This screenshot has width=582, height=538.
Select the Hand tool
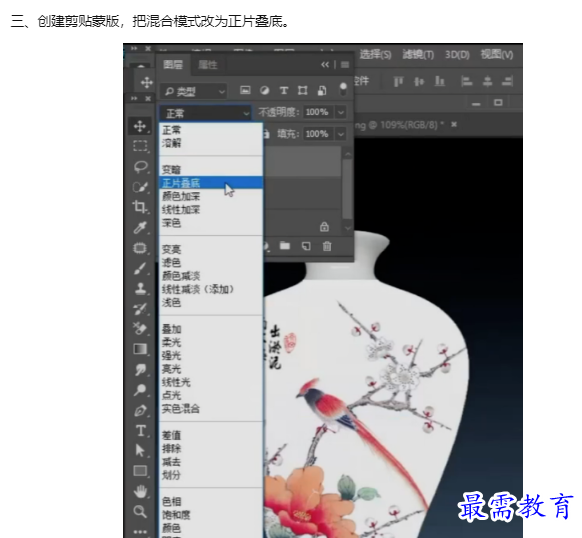point(140,491)
